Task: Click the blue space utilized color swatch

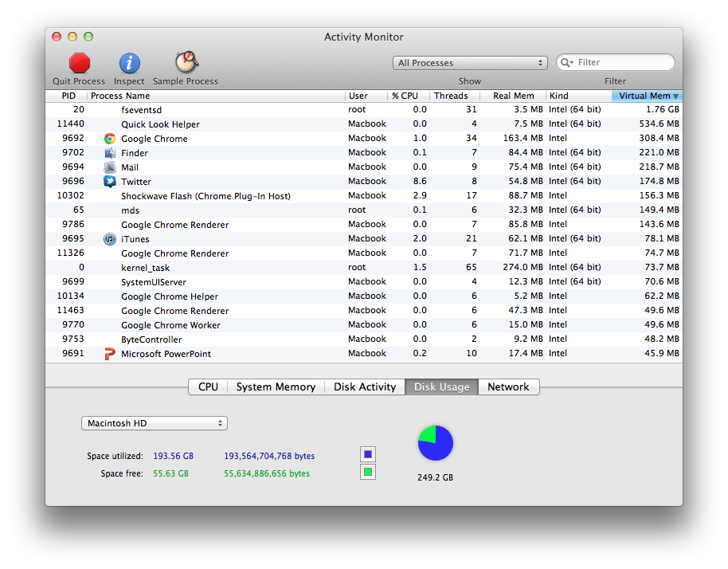Action: pos(368,454)
